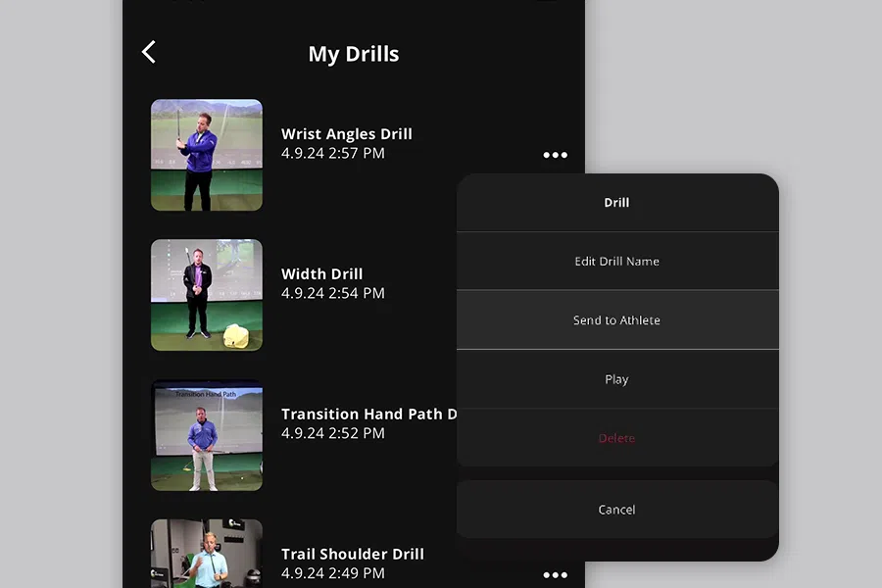Viewport: 882px width, 588px height.
Task: Click the three-dot menu beside Trail Shoulder Drill
Action: coord(556,574)
